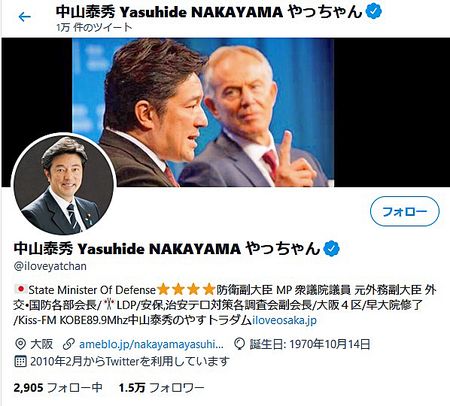Click the verified badge in the header title
This screenshot has width=450, height=406.
pos(374,12)
